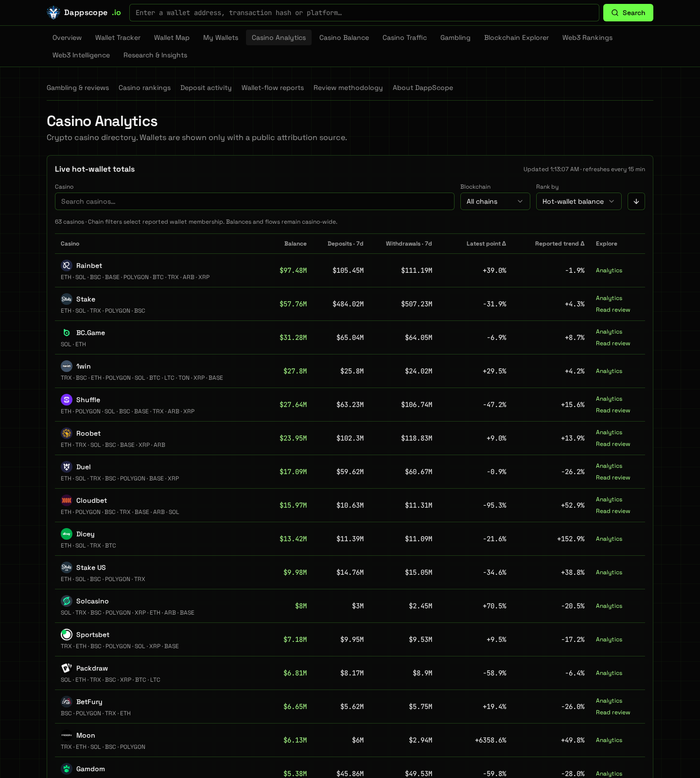Open the Casino Balance tab
This screenshot has height=778, width=700.
pos(344,37)
